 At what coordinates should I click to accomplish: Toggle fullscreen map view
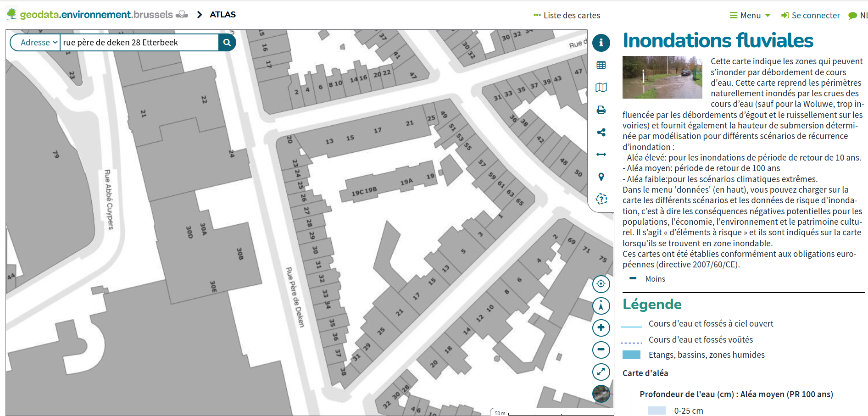point(601,372)
